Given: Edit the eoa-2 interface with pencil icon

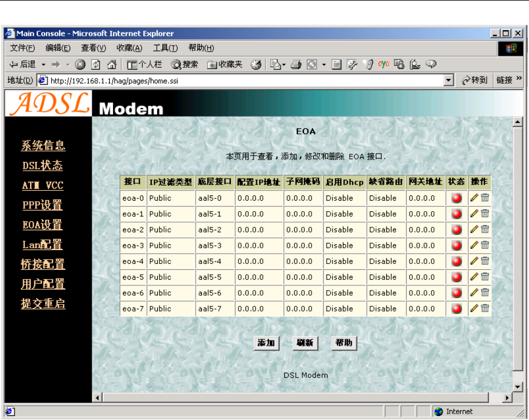Looking at the screenshot, I should tap(474, 229).
